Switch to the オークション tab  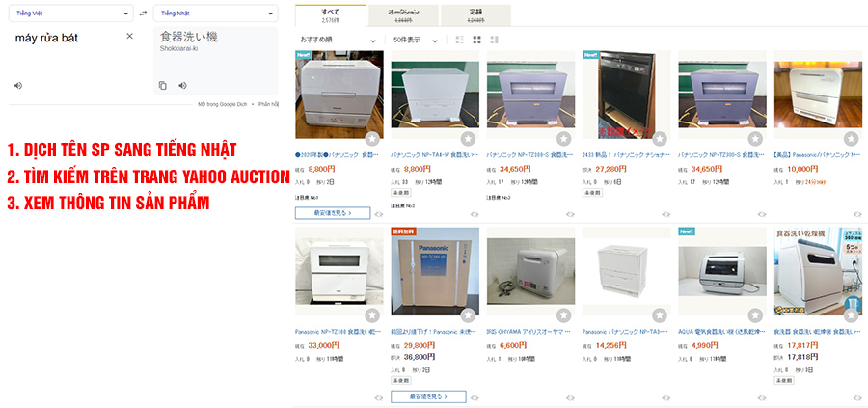(x=403, y=15)
